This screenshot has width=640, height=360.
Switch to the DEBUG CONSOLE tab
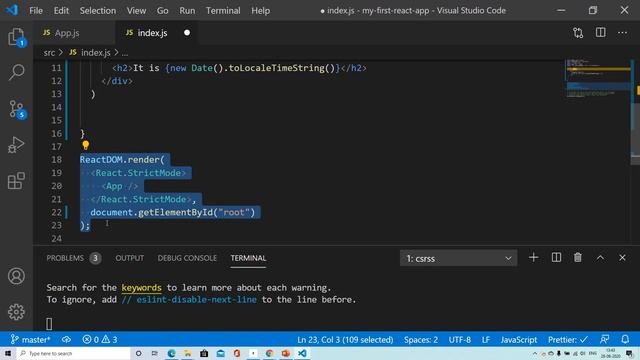tap(187, 258)
